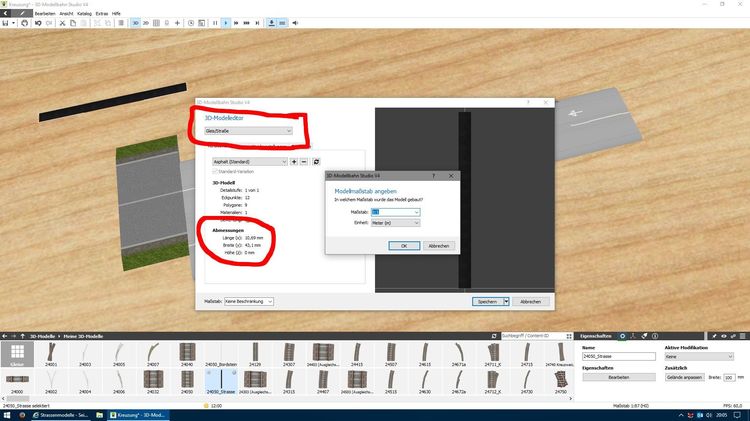The image size is (750, 421).
Task: Click the cut (scissors) icon in the toolbar
Action: point(62,23)
